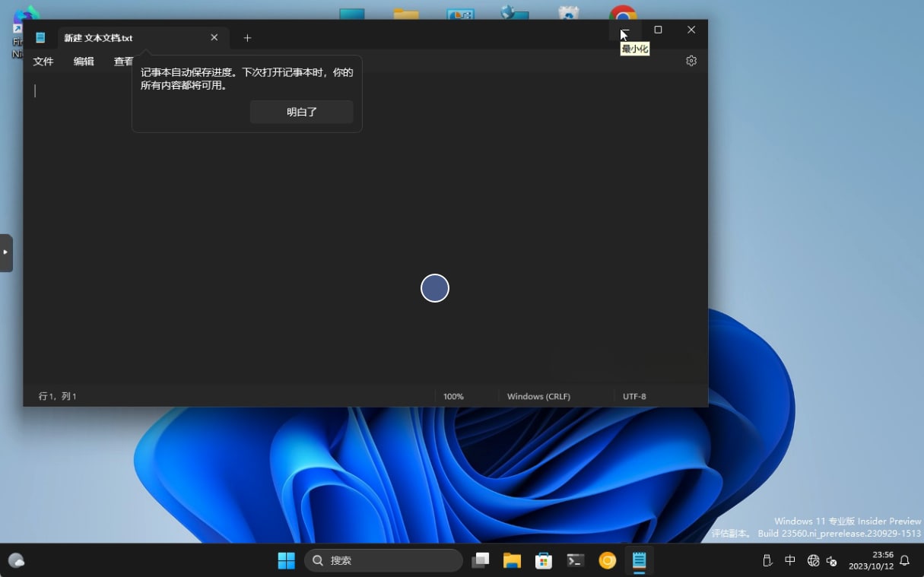This screenshot has width=924, height=577.
Task: Expand the desktop widget arrow on left edge
Action: point(7,252)
